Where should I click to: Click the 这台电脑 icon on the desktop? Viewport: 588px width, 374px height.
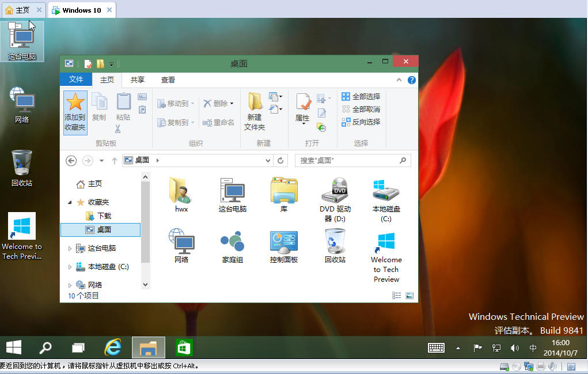click(22, 37)
